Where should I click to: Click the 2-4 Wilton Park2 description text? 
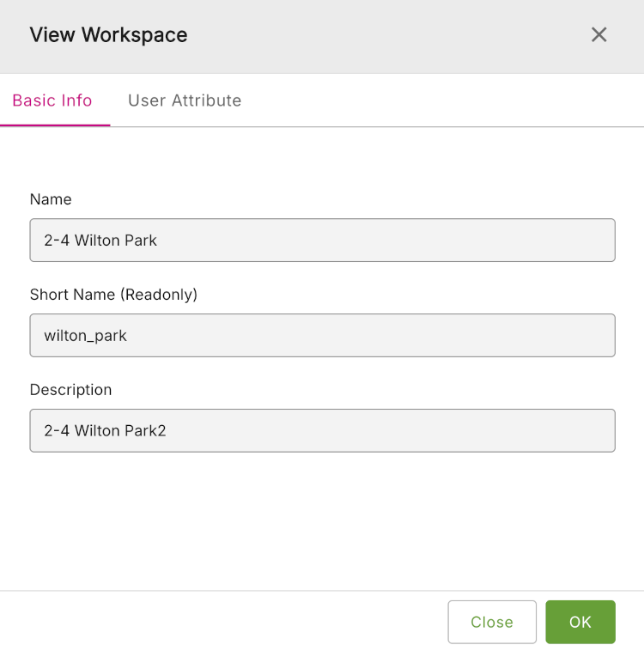click(x=105, y=431)
